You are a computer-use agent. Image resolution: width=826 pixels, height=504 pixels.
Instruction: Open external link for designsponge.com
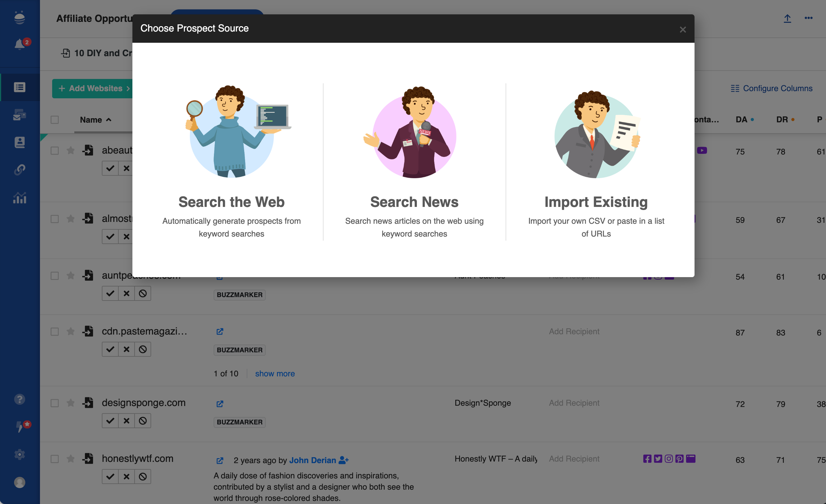coord(220,404)
